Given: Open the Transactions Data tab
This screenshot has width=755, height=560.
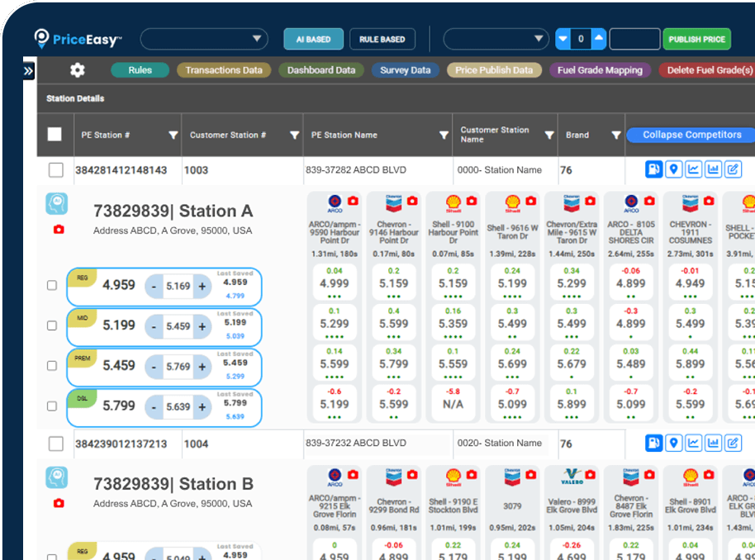Looking at the screenshot, I should point(224,70).
